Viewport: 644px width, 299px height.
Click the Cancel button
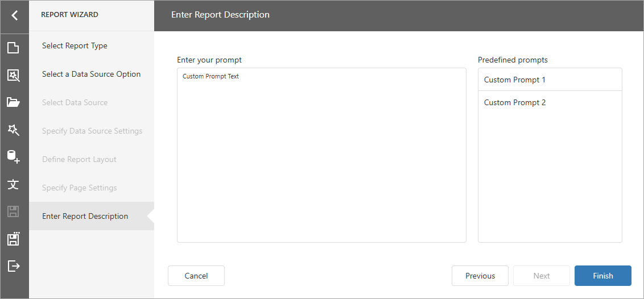pyautogui.click(x=196, y=276)
